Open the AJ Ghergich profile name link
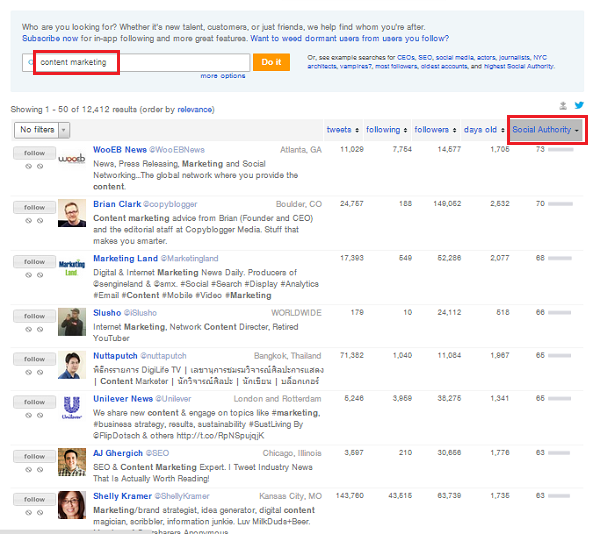Screen dimensions: 600x534 click(118, 453)
